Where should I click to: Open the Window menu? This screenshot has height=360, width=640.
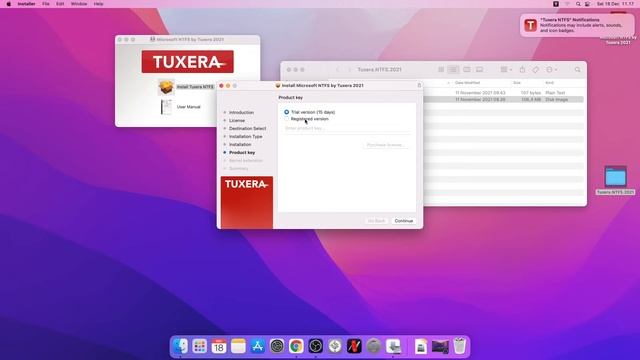(79, 4)
